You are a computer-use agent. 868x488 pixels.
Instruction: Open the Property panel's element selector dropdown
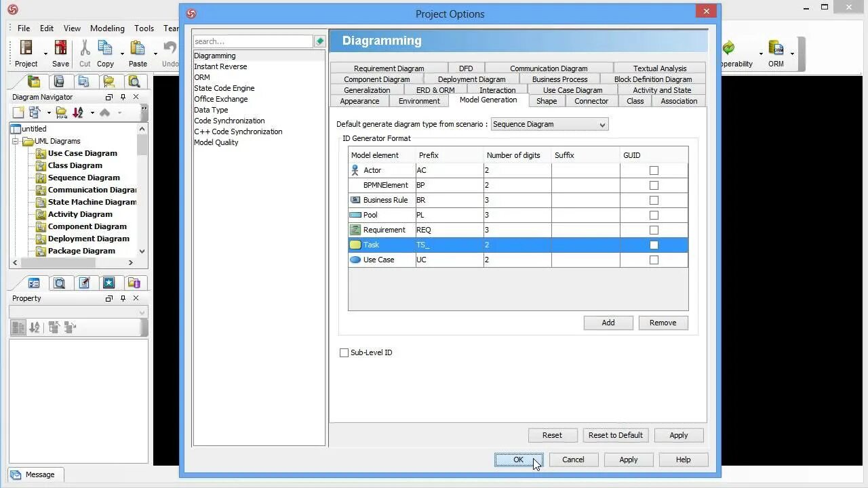pos(140,312)
